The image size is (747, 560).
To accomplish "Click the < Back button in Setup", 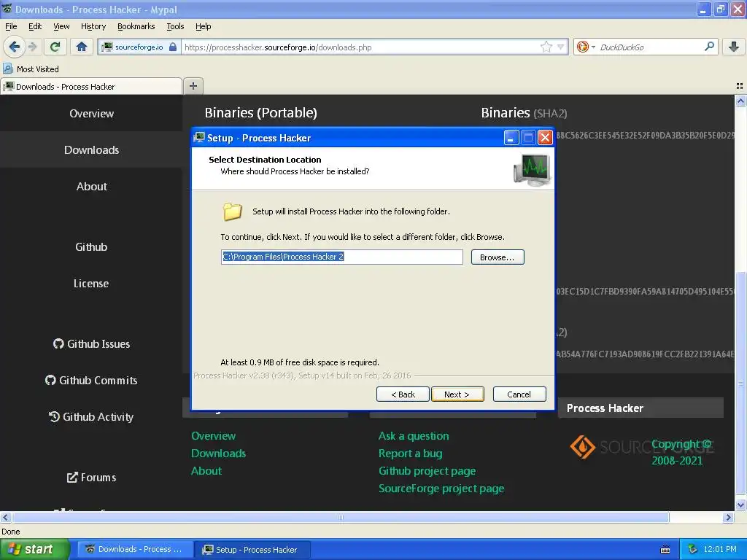I will point(403,394).
